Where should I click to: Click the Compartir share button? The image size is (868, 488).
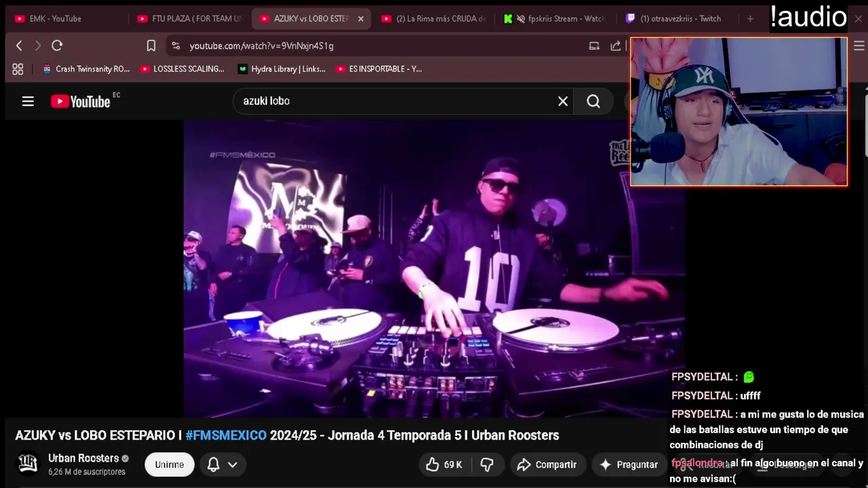[547, 464]
